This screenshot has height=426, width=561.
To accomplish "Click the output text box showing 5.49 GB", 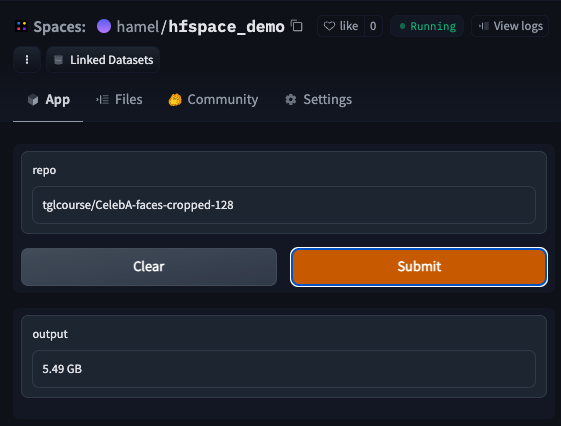I will point(284,369).
